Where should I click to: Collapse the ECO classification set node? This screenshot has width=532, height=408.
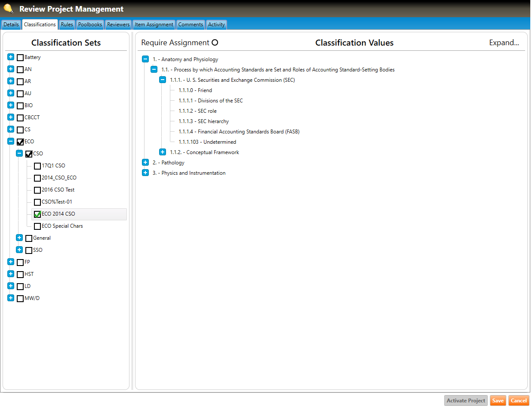coord(11,142)
